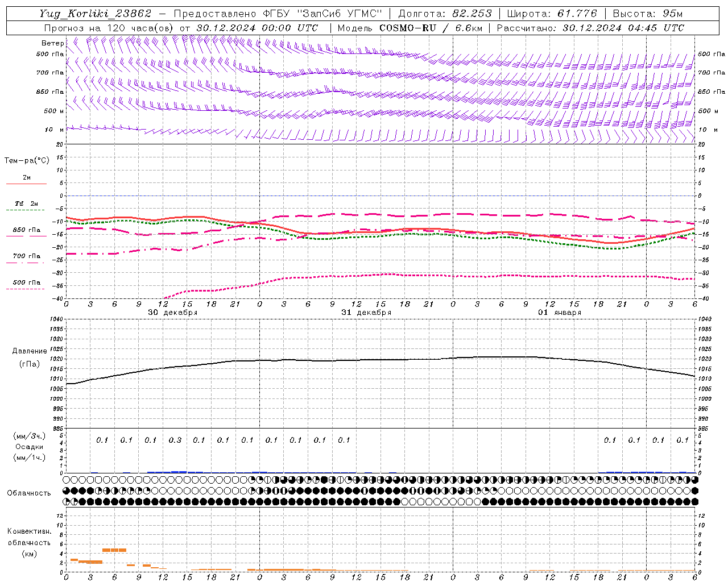The height and width of the screenshot is (582, 728).
Task: Click the Осадки panel label
Action: point(30,447)
